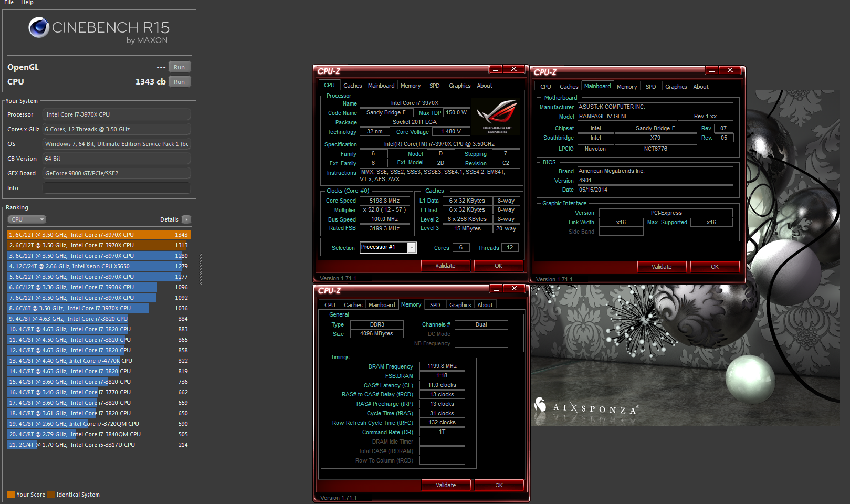Click the AIXSPONZA logo in render view
The height and width of the screenshot is (504, 850).
(x=586, y=407)
